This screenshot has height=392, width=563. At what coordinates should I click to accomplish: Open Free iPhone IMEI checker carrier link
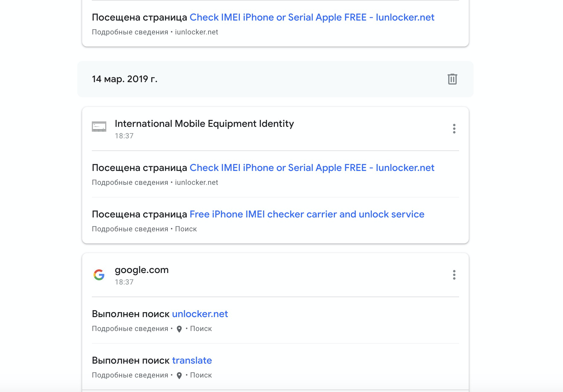pos(307,214)
